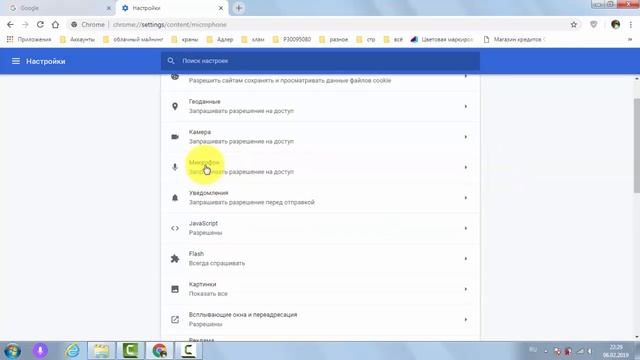The width and height of the screenshot is (640, 360).
Task: Click the bell icon for Уведомления
Action: pos(175,198)
